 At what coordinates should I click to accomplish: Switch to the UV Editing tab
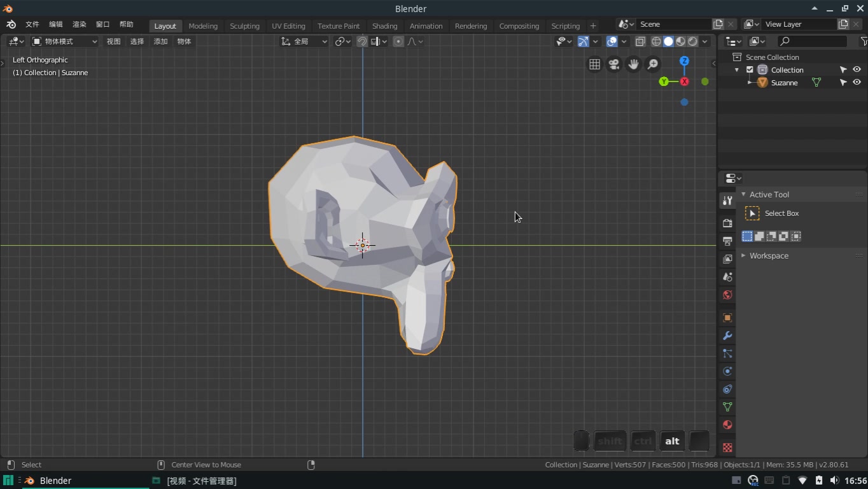[288, 26]
